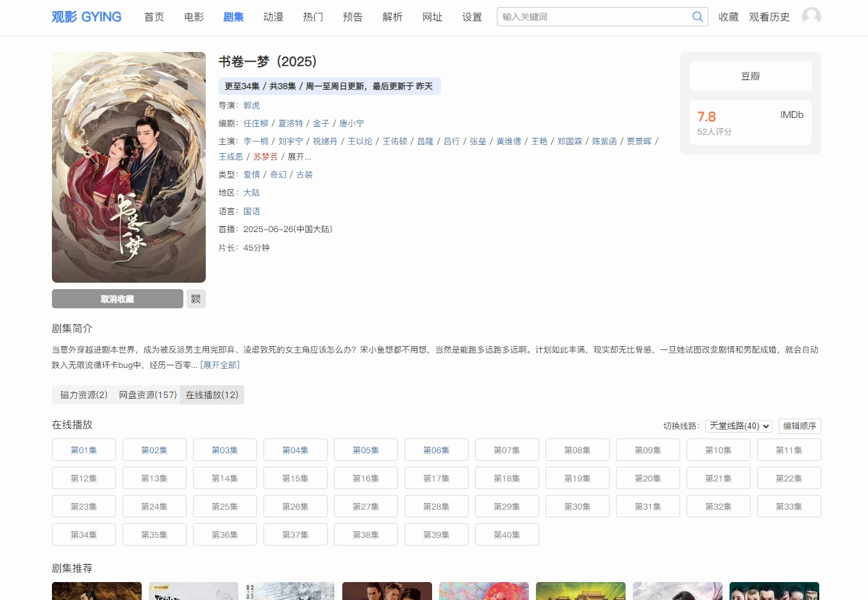Open director 郭虎 link

252,105
